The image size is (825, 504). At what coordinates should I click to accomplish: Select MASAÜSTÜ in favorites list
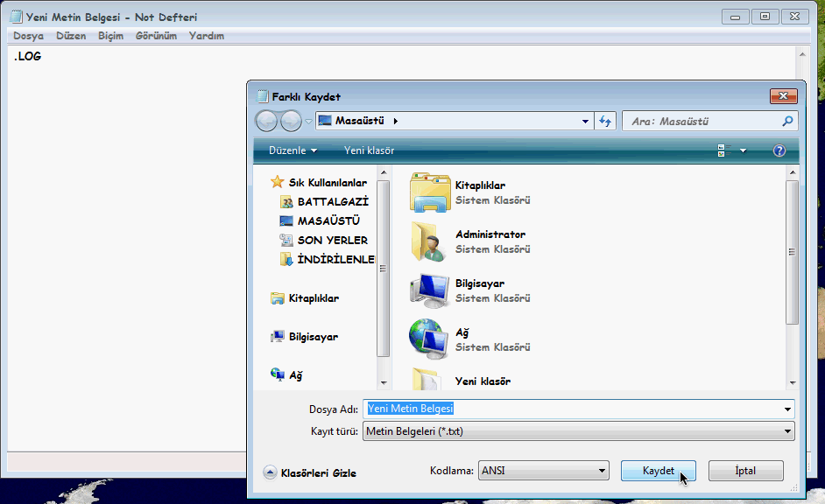(328, 220)
